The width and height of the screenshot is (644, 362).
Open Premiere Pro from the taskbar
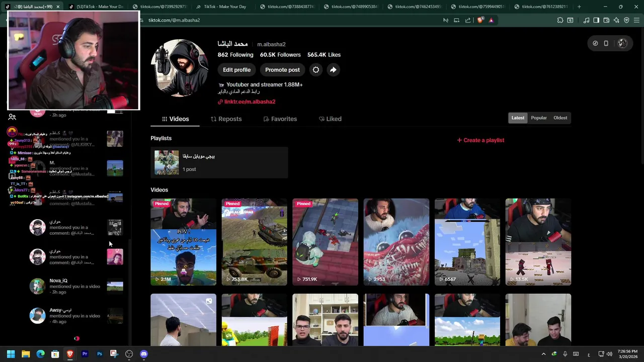tap(85, 354)
